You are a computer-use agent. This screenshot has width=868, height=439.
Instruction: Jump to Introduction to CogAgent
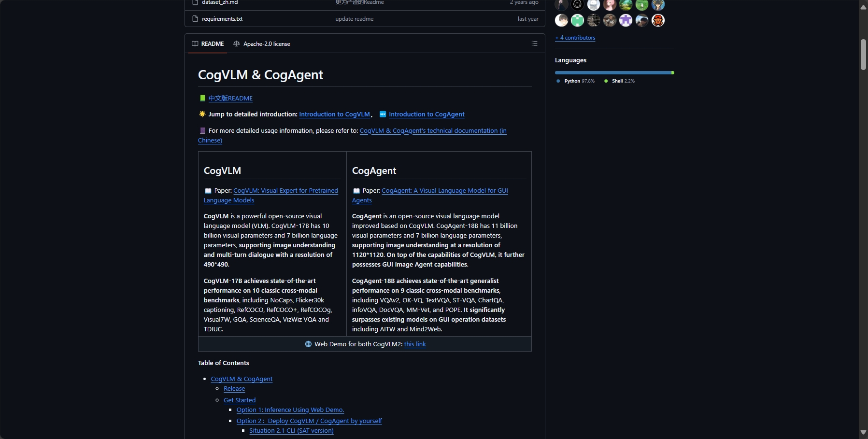click(x=427, y=114)
